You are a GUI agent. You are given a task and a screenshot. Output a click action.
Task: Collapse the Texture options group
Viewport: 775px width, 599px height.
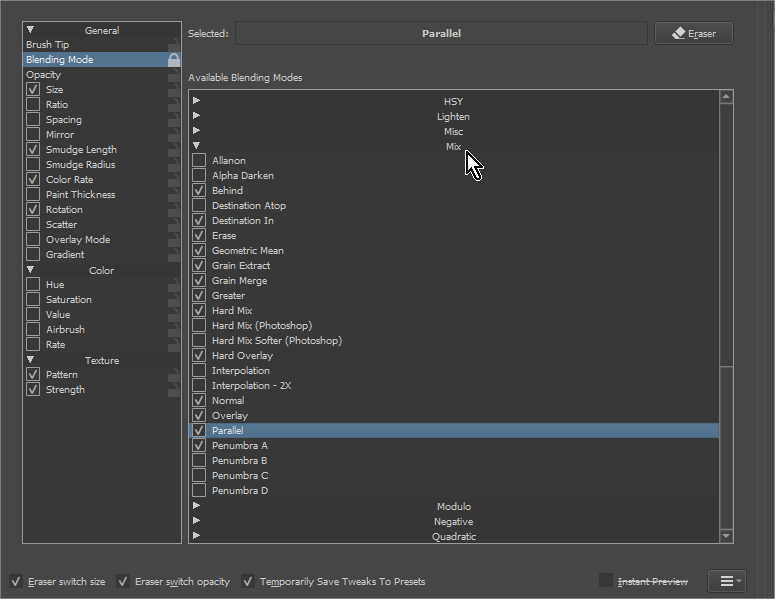(31, 360)
